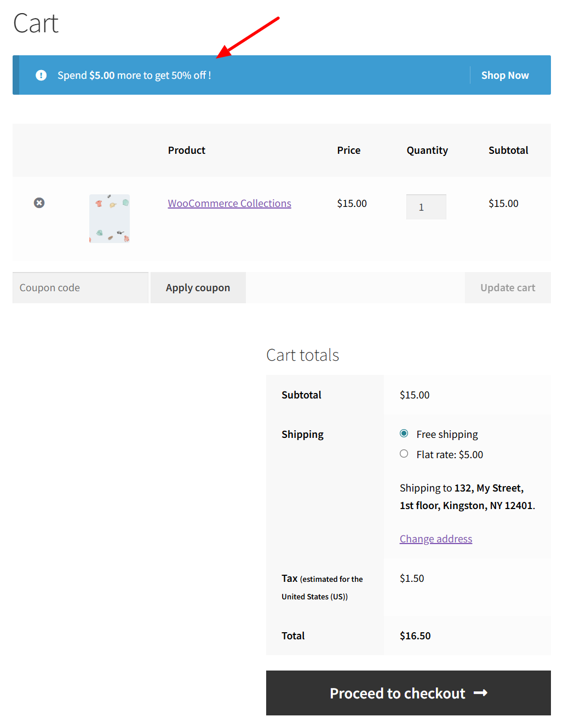Focus the quantity field showing 1

[x=426, y=207]
